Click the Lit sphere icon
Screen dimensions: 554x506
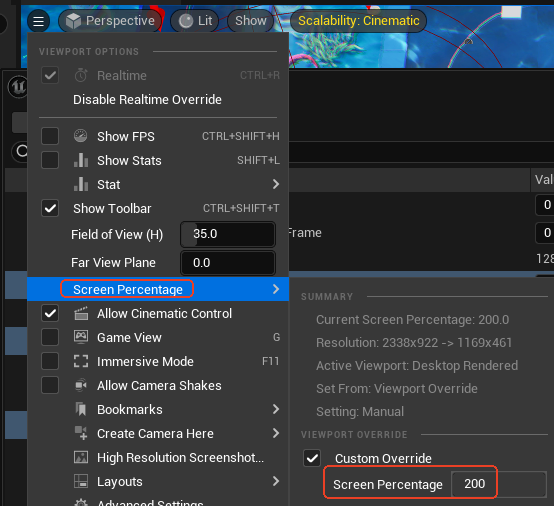pos(185,21)
